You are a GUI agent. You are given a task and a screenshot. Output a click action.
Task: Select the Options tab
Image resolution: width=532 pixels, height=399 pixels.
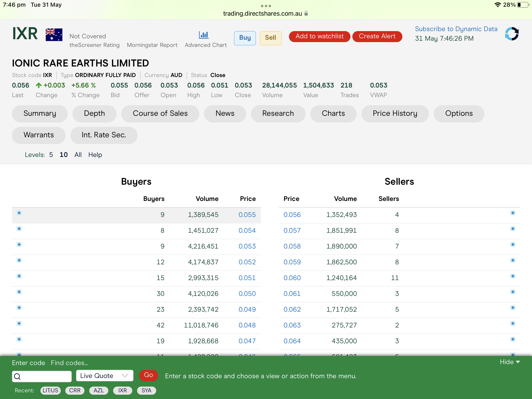coord(459,114)
